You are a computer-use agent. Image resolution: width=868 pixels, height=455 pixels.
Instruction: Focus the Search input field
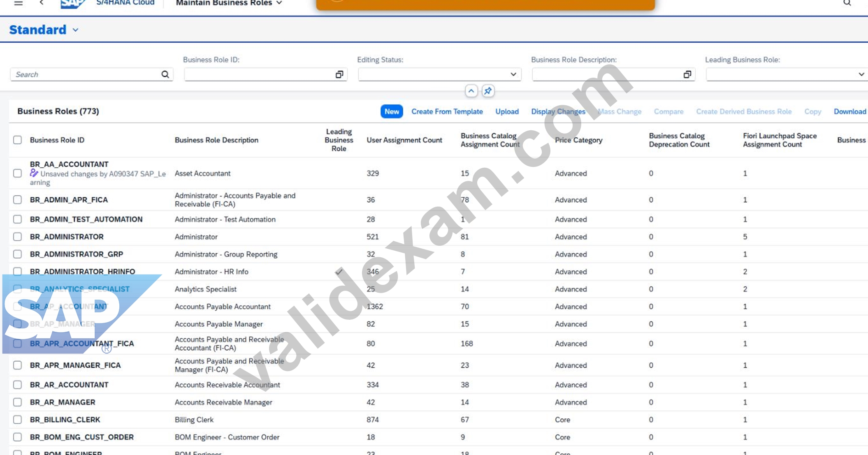pos(86,74)
